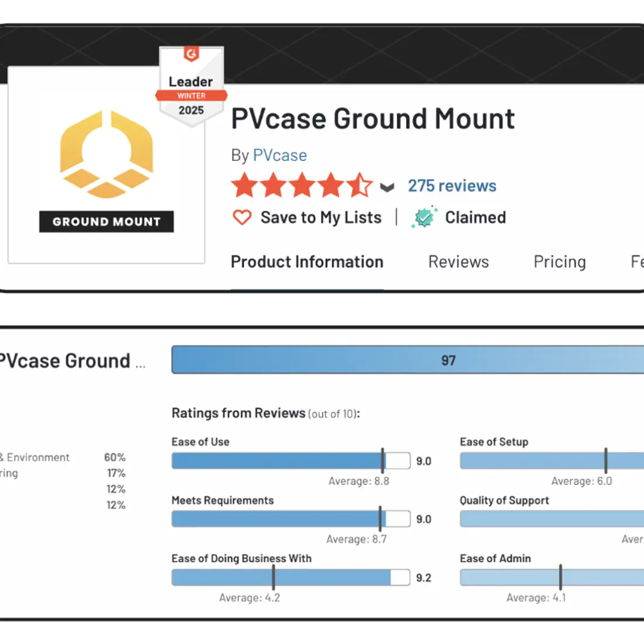Image resolution: width=644 pixels, height=644 pixels.
Task: Click the 'Meets Requirements' label
Action: click(x=222, y=500)
